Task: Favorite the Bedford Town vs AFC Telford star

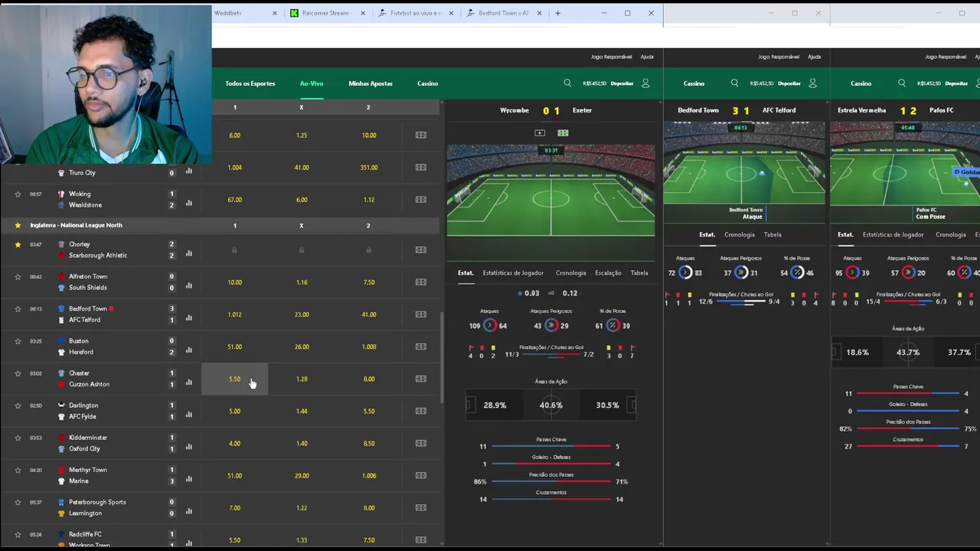Action: click(18, 309)
